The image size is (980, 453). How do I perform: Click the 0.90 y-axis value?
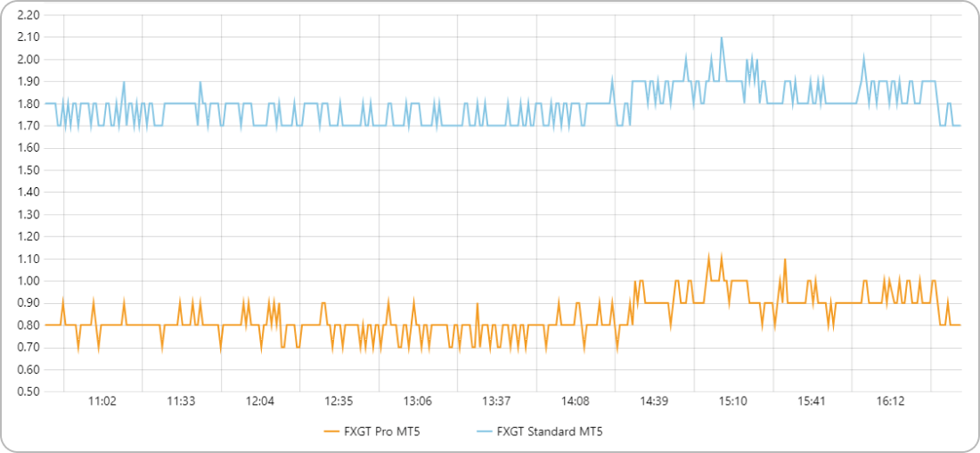pyautogui.click(x=29, y=303)
